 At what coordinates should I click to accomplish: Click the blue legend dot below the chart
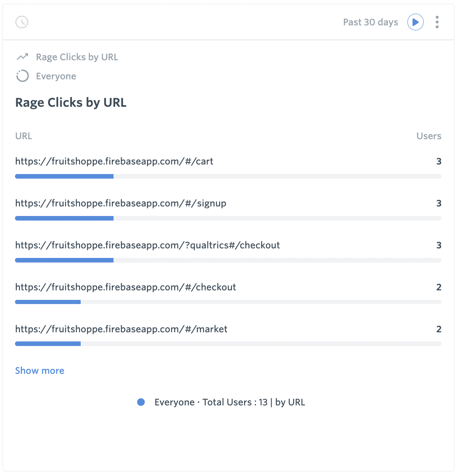coord(141,402)
